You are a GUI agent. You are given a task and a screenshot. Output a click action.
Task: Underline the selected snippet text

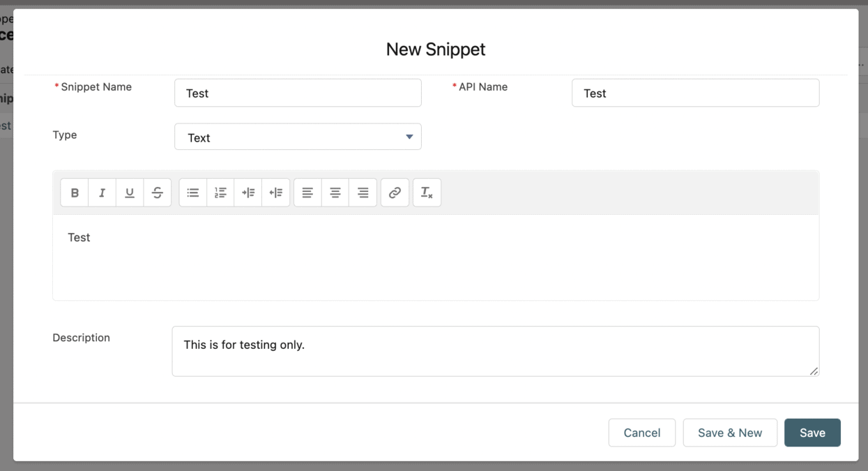point(130,193)
